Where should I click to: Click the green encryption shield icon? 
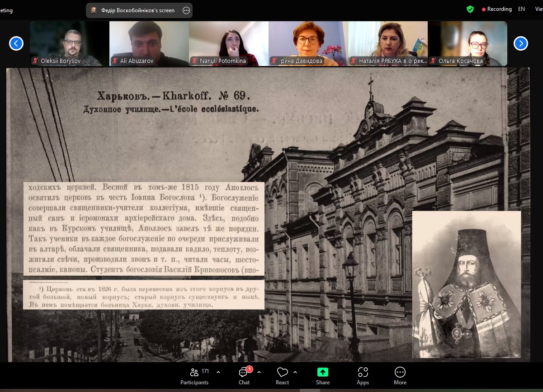(470, 9)
